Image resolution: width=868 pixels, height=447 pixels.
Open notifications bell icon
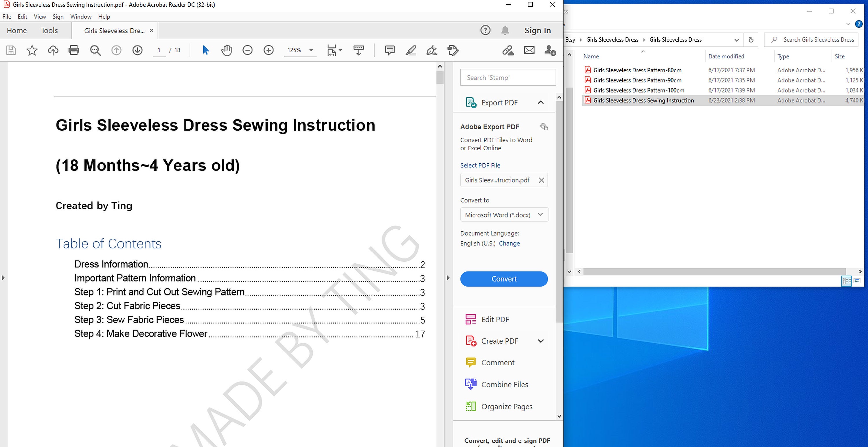[x=505, y=30]
